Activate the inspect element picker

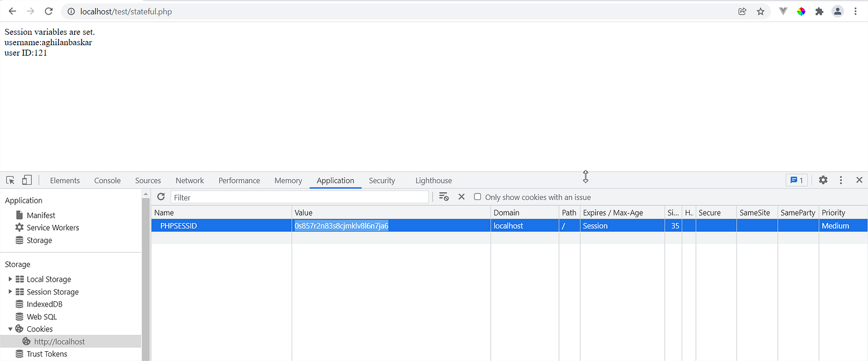click(10, 180)
